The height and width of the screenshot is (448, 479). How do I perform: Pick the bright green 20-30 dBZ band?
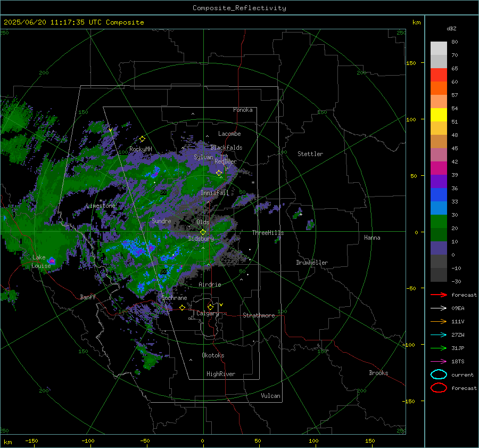(x=439, y=222)
